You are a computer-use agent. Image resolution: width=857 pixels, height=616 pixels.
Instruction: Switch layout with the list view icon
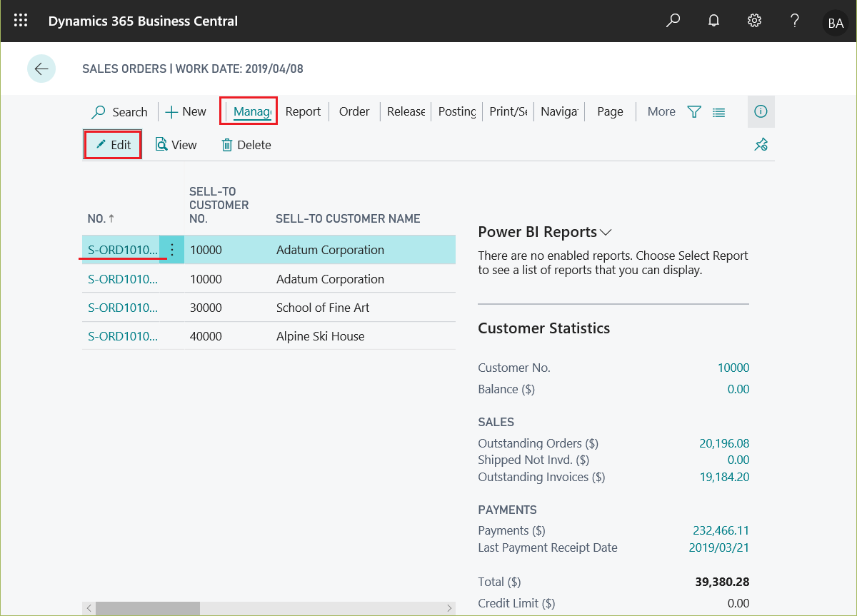[718, 112]
